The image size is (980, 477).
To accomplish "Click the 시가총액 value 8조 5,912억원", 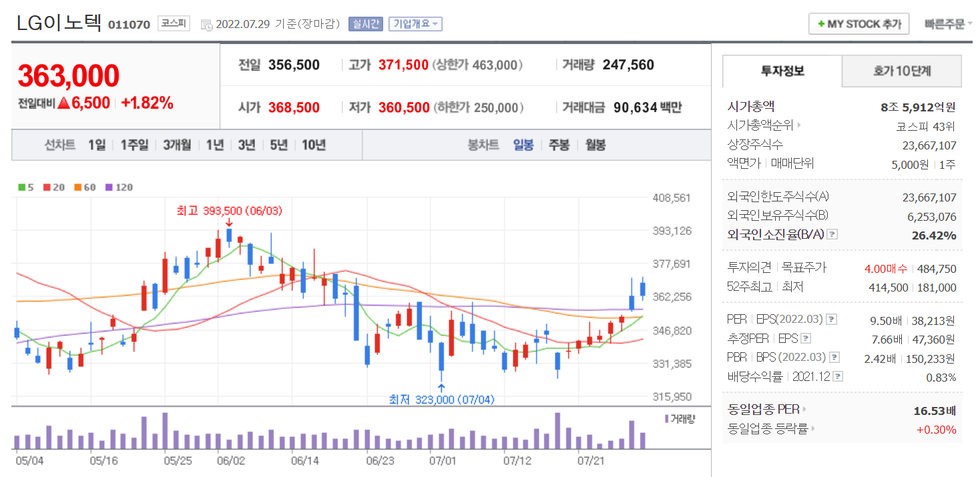I will [919, 107].
